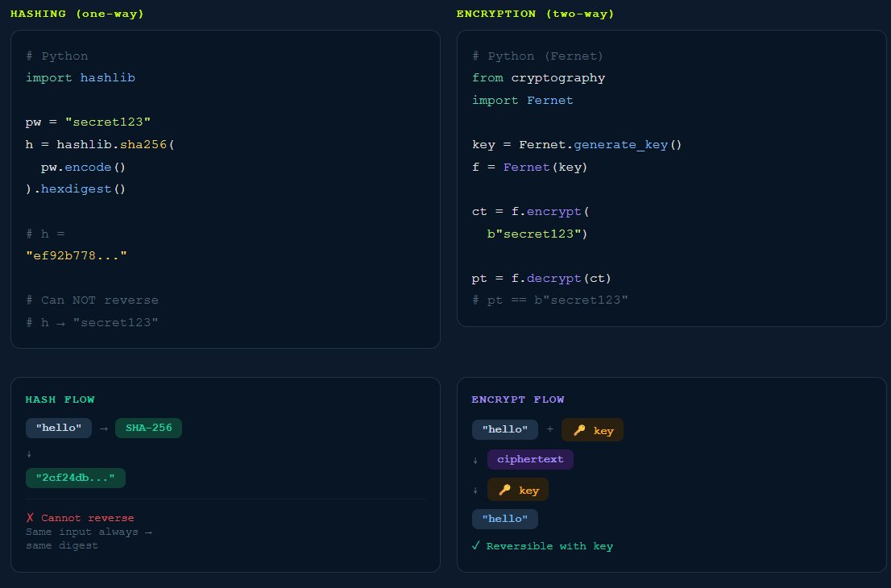Click the pt = f.decrypt(ct) line
Image resolution: width=891 pixels, height=588 pixels.
click(x=541, y=279)
